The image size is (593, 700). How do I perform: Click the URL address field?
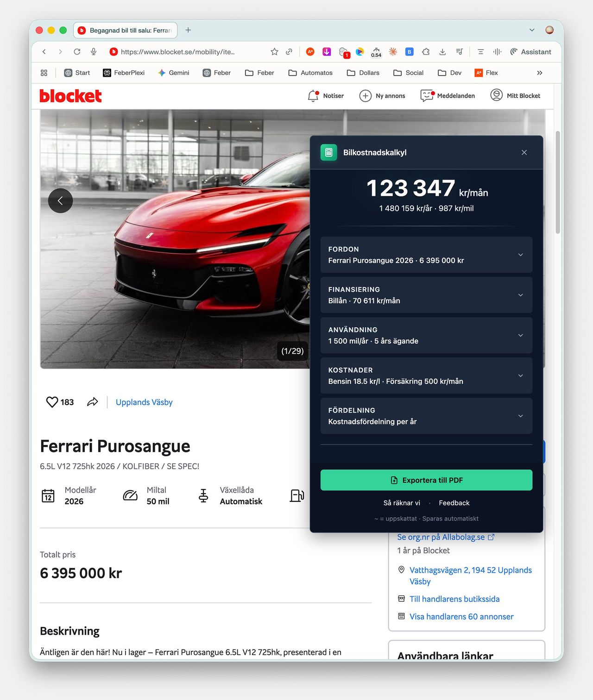pos(185,52)
